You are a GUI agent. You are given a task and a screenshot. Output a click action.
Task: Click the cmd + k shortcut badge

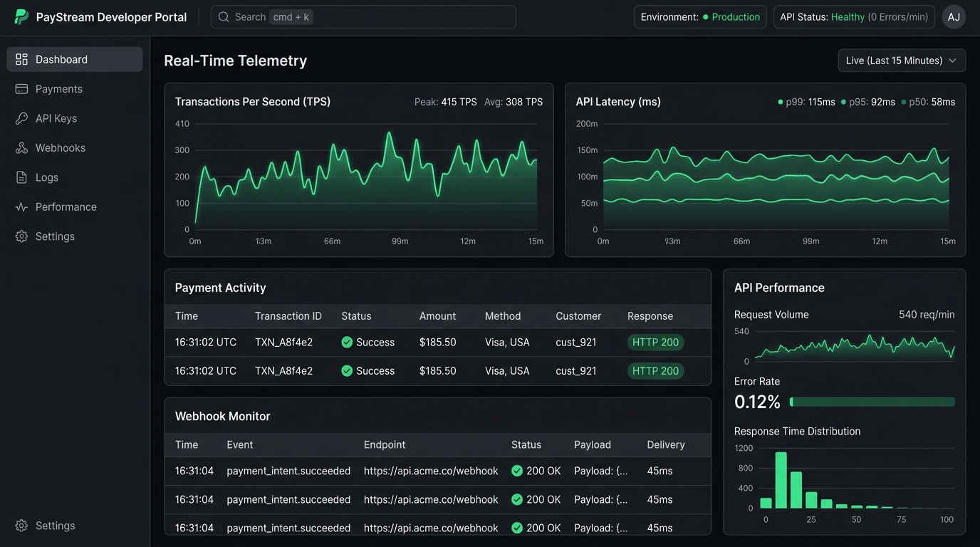pos(291,17)
